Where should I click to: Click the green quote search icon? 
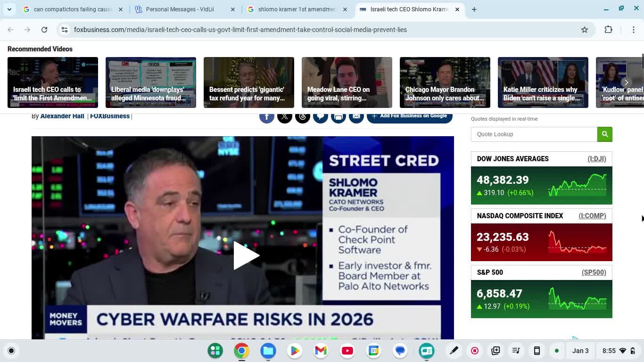pyautogui.click(x=604, y=134)
